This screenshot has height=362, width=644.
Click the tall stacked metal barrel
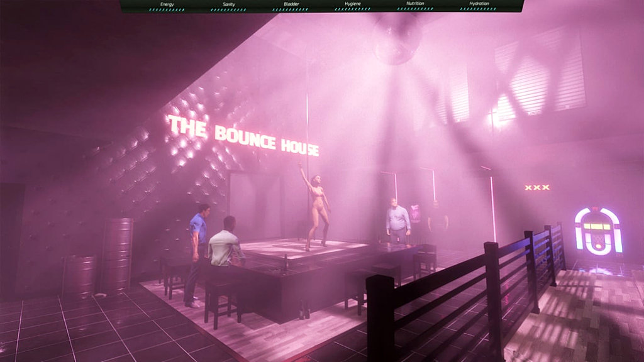pos(118,255)
